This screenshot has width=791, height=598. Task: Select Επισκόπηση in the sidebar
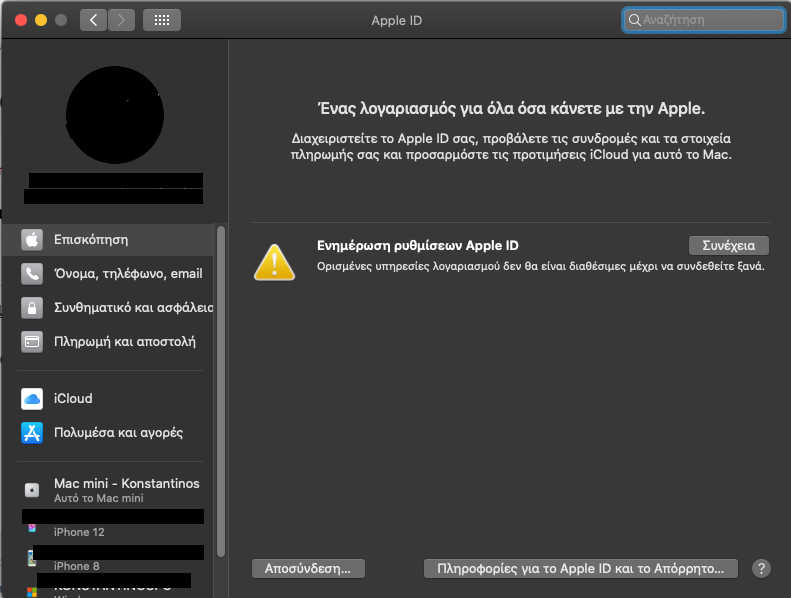click(x=108, y=239)
